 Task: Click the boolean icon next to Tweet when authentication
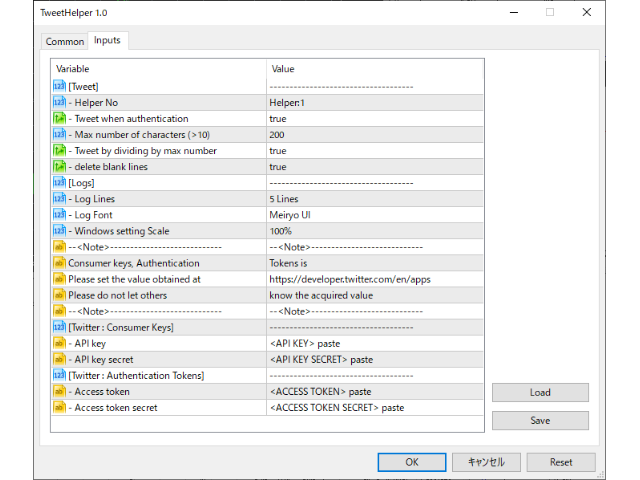pyautogui.click(x=59, y=118)
